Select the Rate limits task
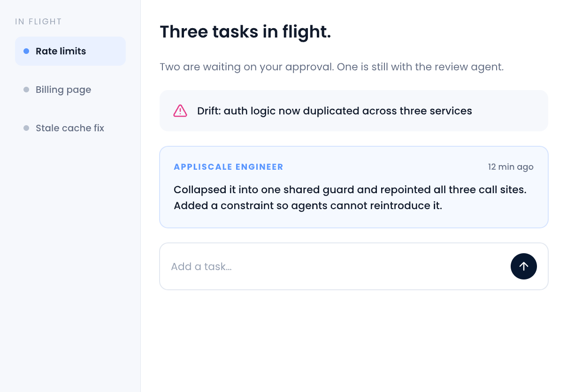 coord(70,51)
